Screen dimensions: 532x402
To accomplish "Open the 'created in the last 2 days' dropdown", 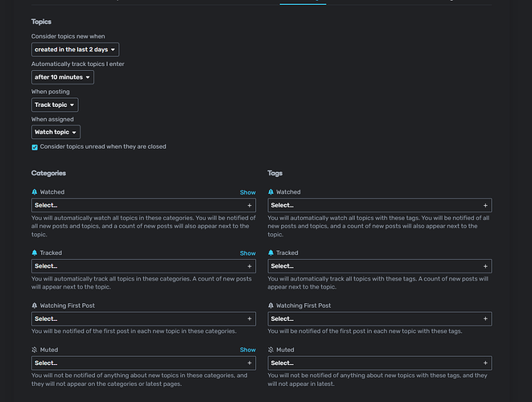I will tap(75, 50).
